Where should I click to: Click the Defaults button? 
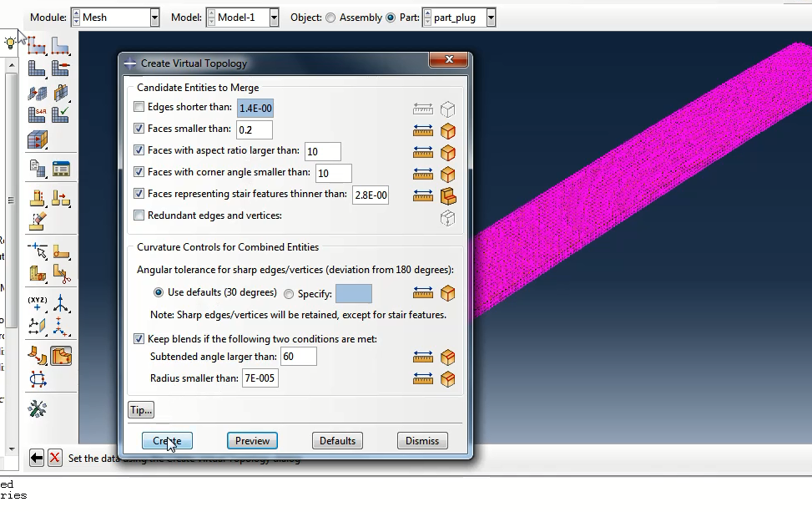point(337,441)
